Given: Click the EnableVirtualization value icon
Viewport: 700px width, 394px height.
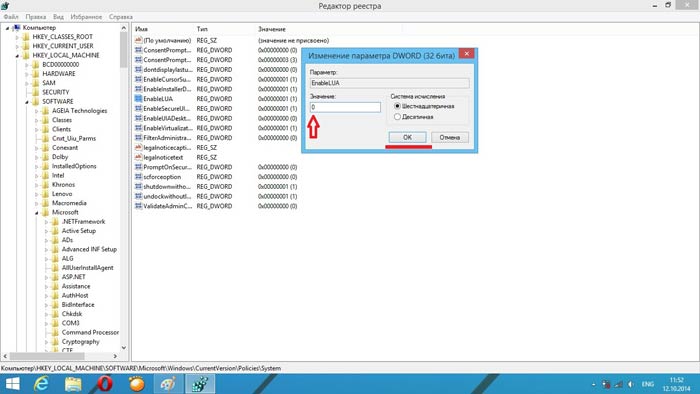Looking at the screenshot, I should pos(138,128).
